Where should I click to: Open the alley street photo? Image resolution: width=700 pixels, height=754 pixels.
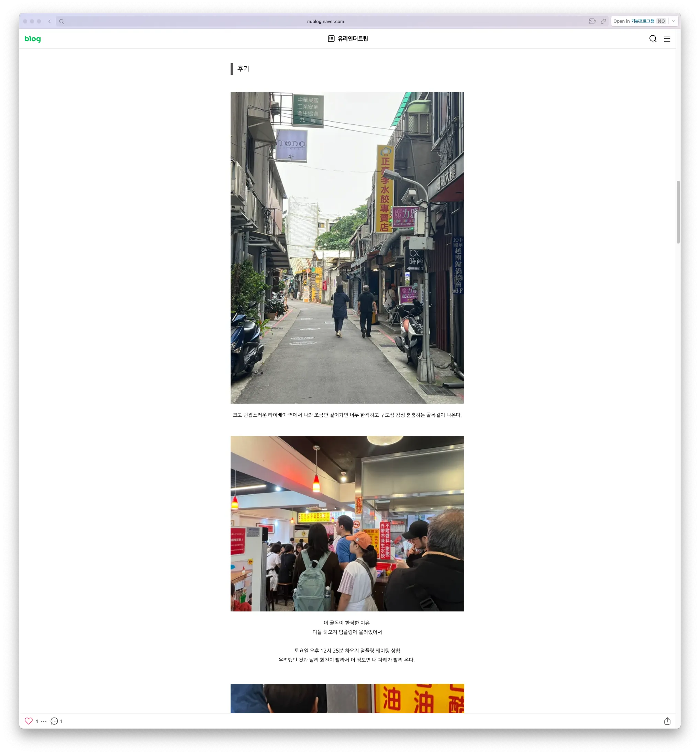point(347,247)
